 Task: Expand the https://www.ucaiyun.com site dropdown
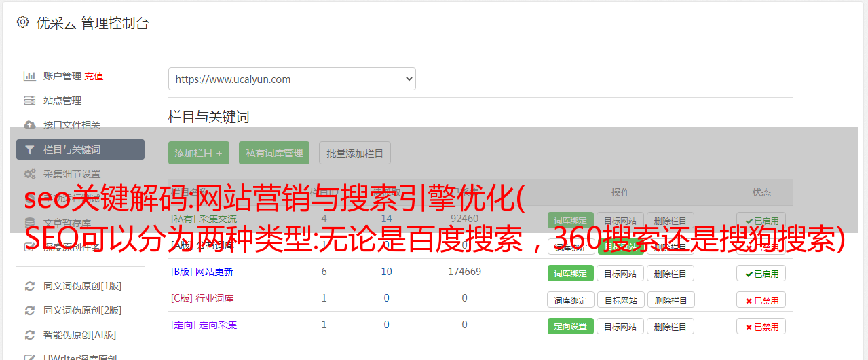[x=292, y=79]
